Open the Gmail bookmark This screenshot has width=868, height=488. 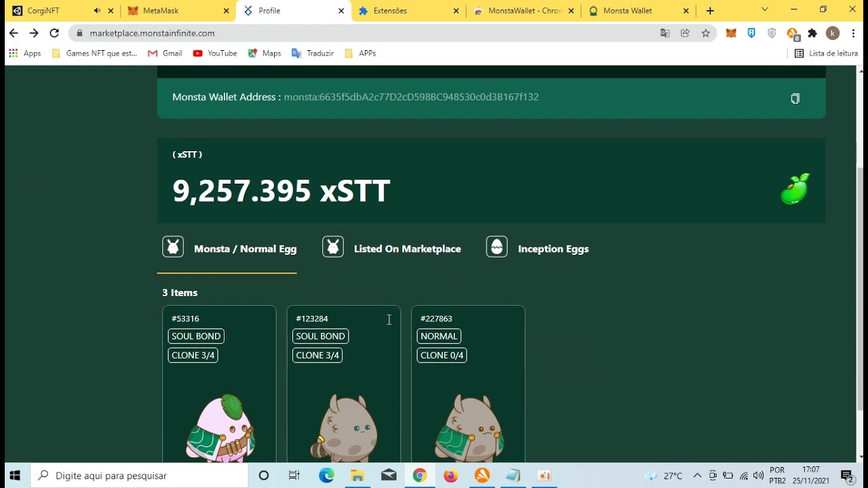(165, 53)
